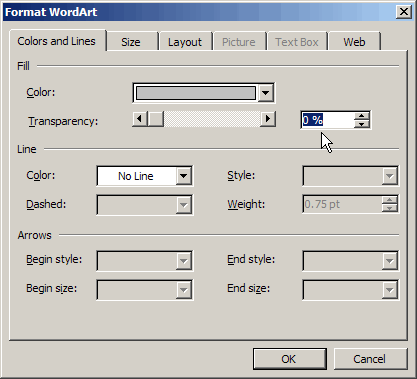
Task: Click the Dashed label
Action: [x=46, y=204]
